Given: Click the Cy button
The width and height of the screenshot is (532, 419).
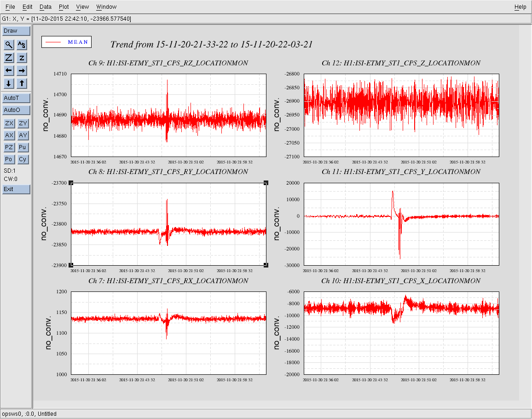Looking at the screenshot, I should pos(23,159).
